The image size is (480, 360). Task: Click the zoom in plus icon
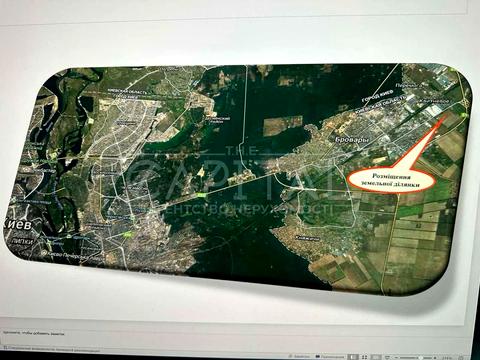point(435,358)
